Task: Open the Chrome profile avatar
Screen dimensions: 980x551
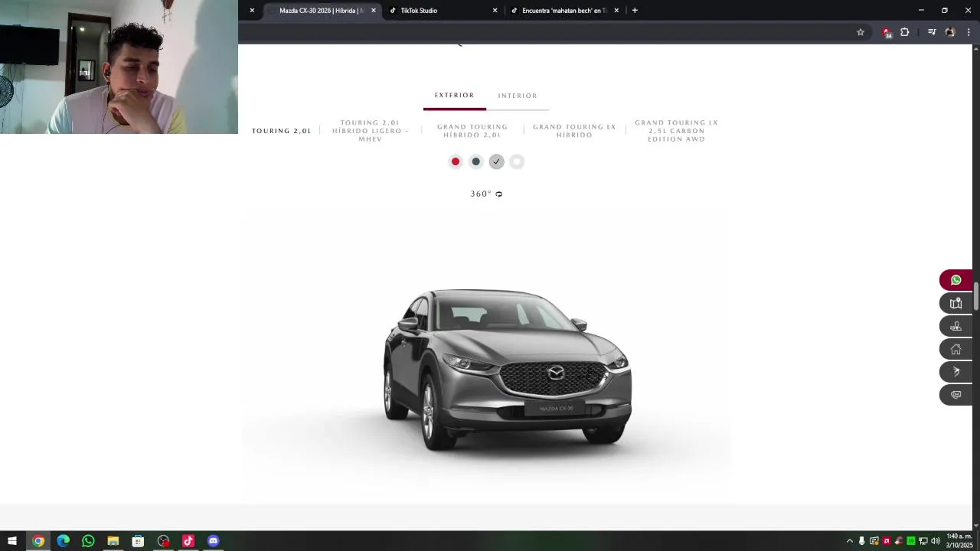Action: point(950,32)
